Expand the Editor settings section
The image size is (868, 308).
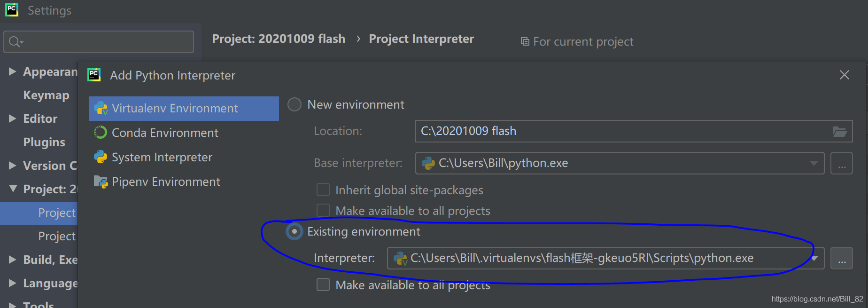click(x=13, y=118)
